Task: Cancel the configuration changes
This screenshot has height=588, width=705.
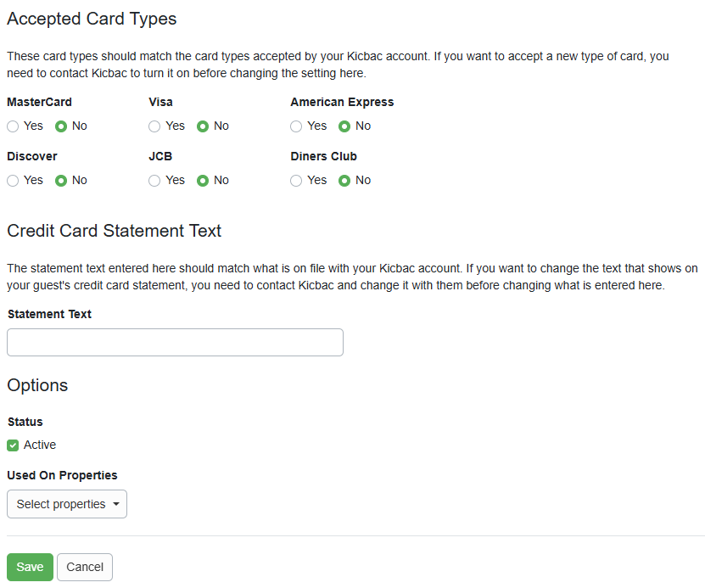Action: coord(84,567)
